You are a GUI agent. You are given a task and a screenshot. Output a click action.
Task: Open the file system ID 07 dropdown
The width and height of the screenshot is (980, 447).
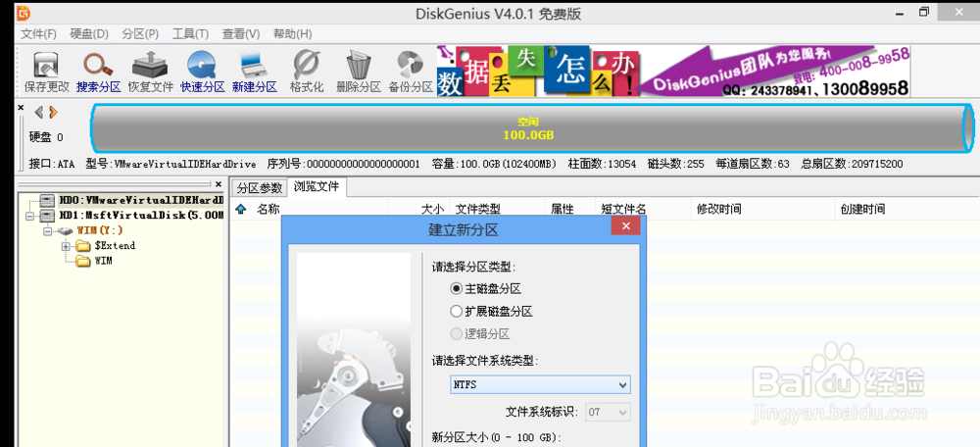pos(608,412)
